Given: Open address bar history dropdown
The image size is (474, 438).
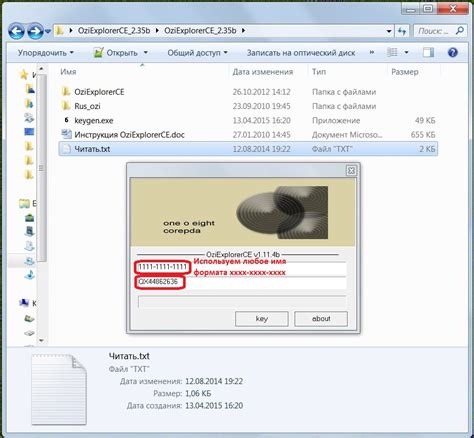Looking at the screenshot, I should coord(389,31).
